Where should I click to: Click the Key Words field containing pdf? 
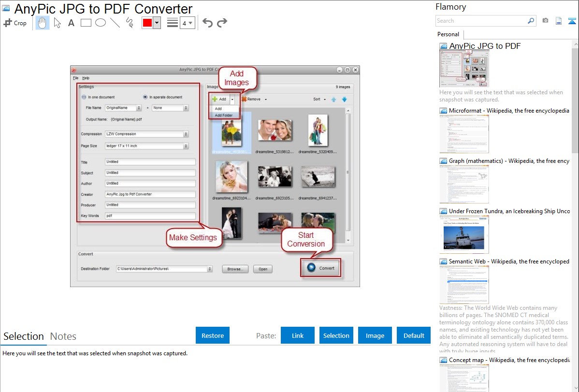tap(150, 216)
